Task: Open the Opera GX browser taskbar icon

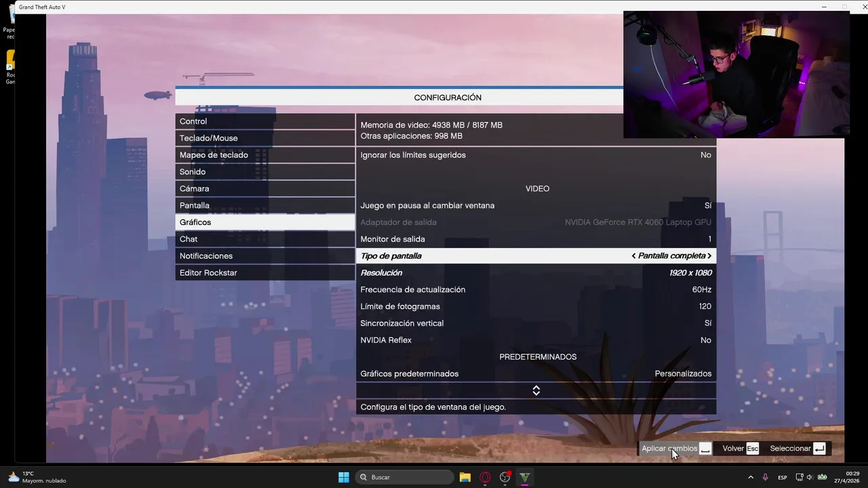Action: (x=485, y=477)
